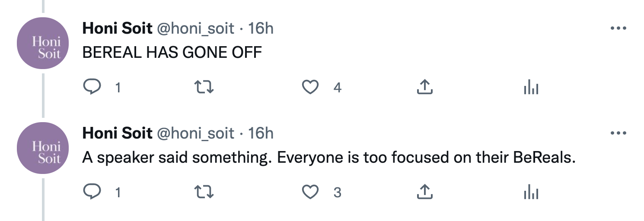The width and height of the screenshot is (644, 221).
Task: View analytics for 'BEREAL HAS GONE OFF' tweet
Action: 531,88
